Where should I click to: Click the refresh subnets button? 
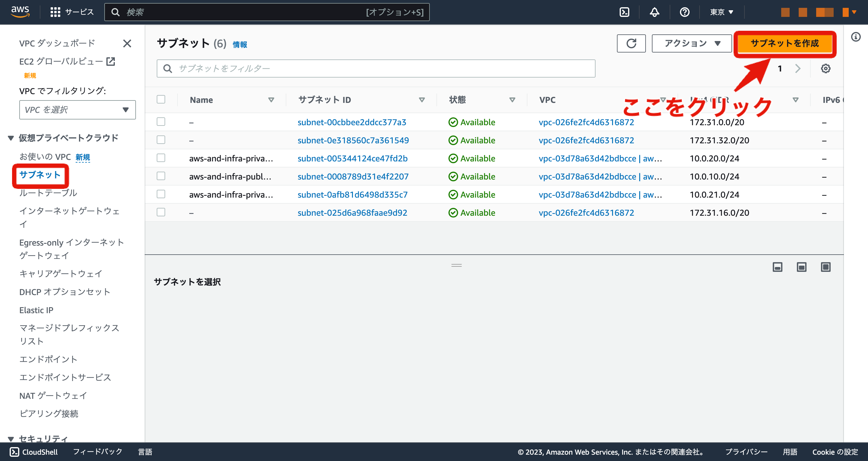pos(631,43)
